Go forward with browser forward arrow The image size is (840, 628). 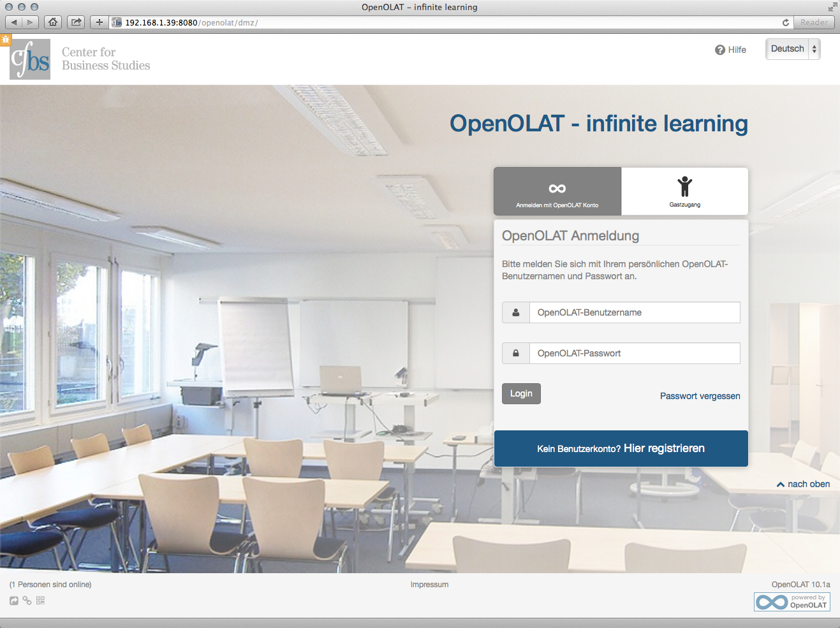coord(30,22)
